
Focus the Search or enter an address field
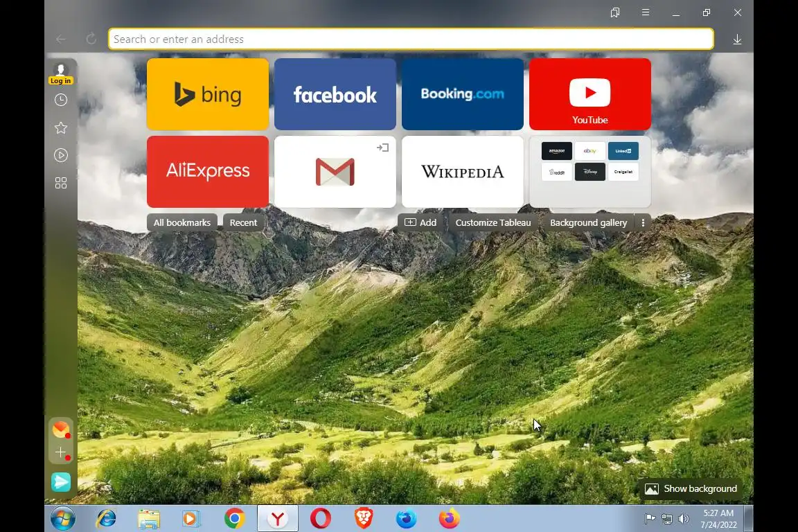(x=411, y=39)
